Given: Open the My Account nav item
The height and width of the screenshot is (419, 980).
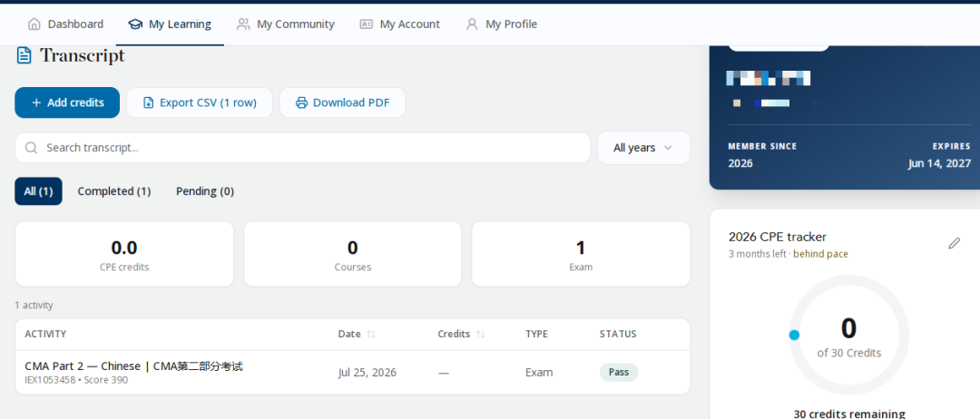Looking at the screenshot, I should click(400, 24).
